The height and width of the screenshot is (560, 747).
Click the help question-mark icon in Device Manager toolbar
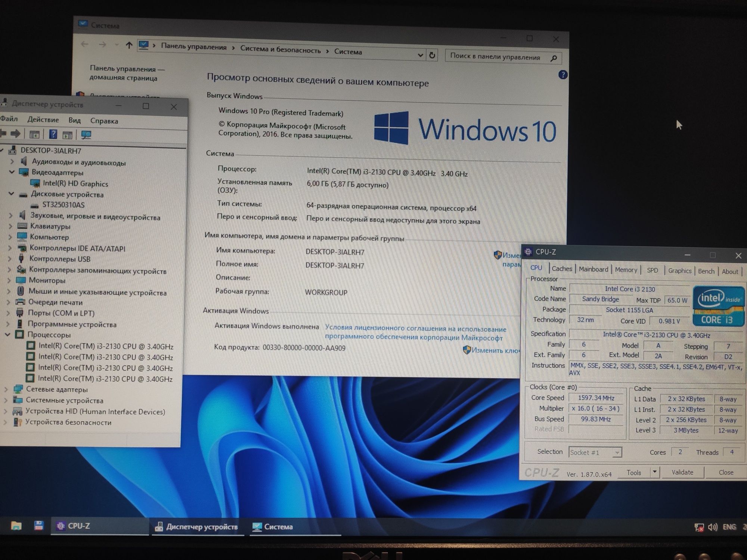coord(53,134)
